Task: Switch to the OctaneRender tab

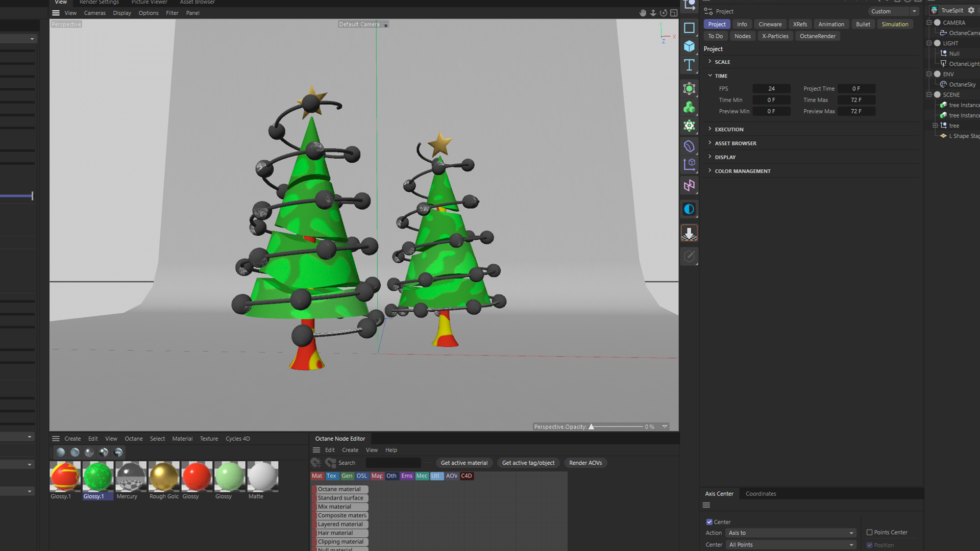Action: [817, 36]
